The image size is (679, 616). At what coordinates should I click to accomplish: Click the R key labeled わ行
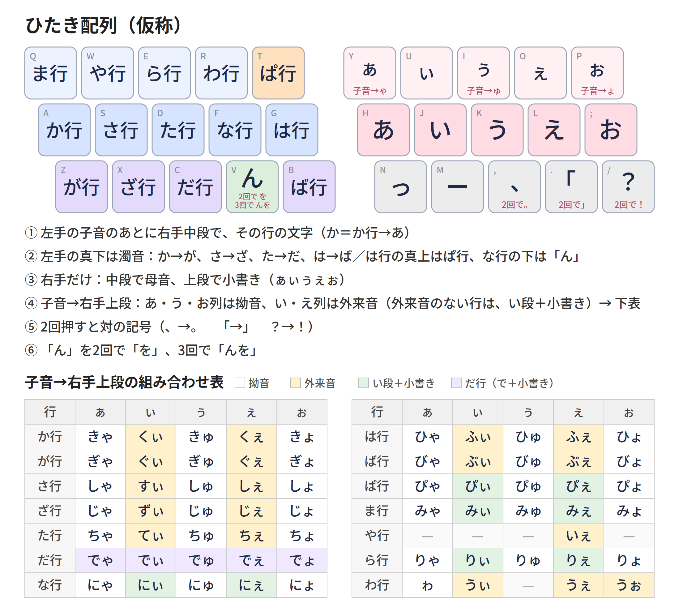(221, 73)
